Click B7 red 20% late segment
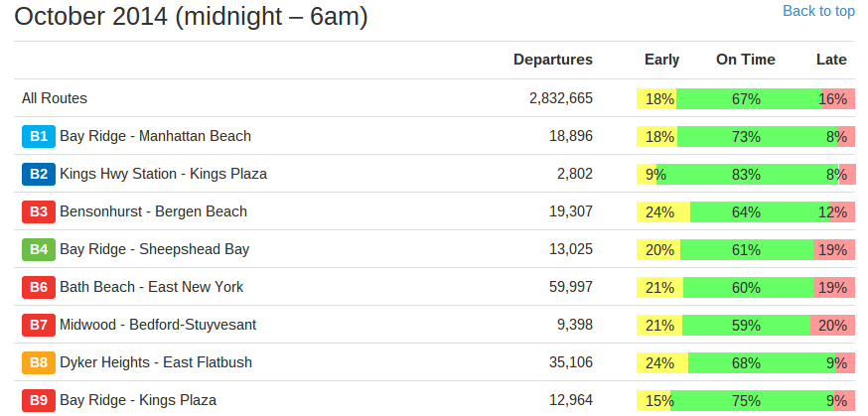Screen dimensions: 868x416 click(x=832, y=326)
